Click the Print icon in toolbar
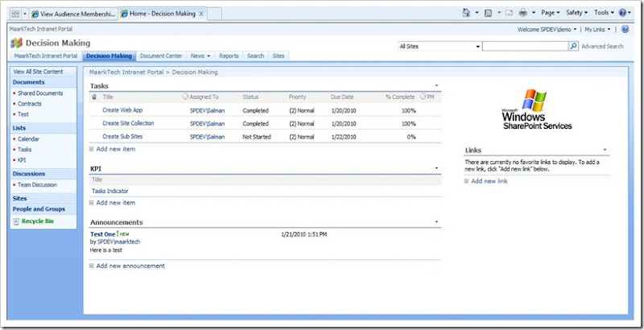644x330 pixels. [x=524, y=14]
